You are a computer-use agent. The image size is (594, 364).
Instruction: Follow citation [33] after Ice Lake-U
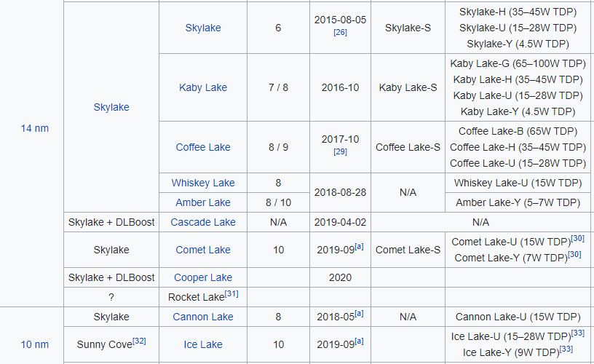tap(578, 333)
